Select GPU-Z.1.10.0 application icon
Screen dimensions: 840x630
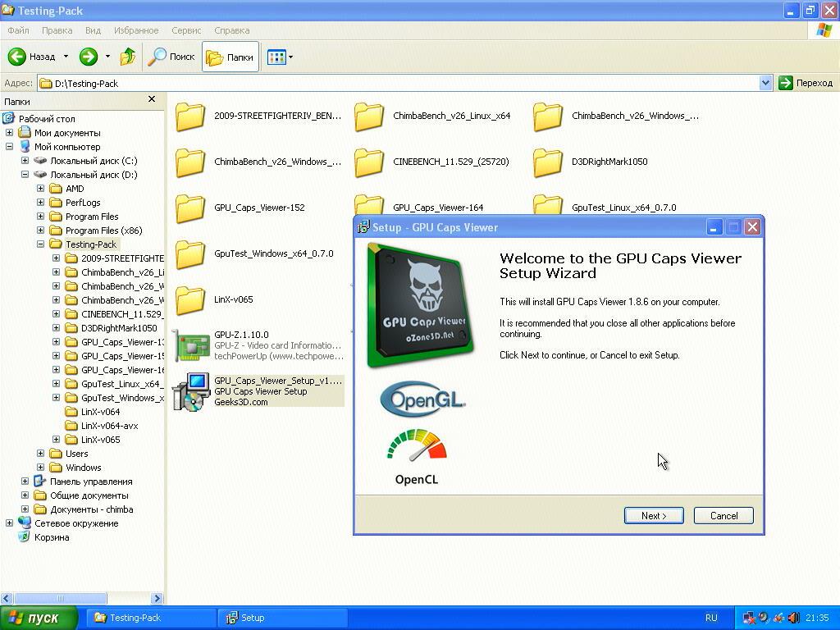[190, 345]
